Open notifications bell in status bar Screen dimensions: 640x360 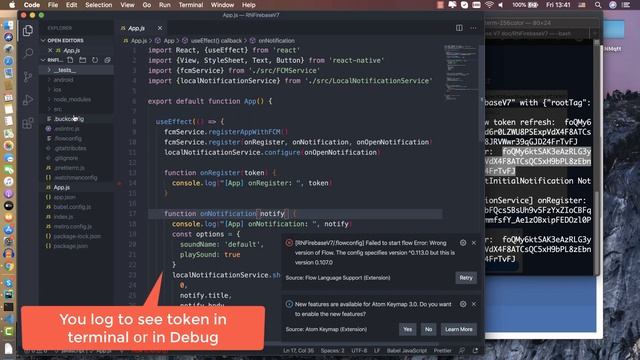(476, 350)
